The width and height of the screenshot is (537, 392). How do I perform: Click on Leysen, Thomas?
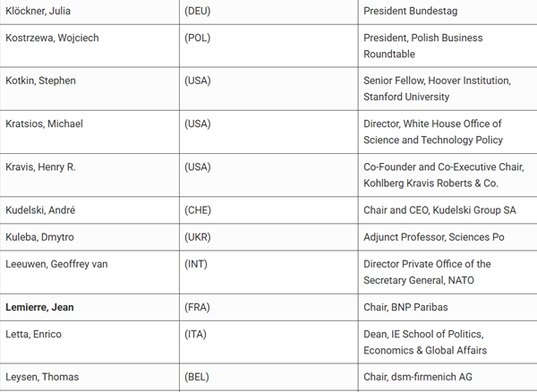coord(42,377)
